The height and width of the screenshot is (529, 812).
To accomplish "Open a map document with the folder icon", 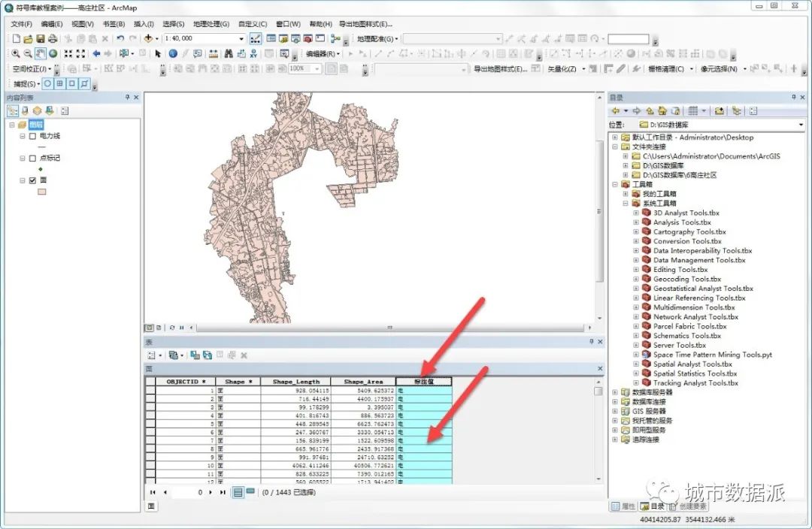I will [28, 38].
